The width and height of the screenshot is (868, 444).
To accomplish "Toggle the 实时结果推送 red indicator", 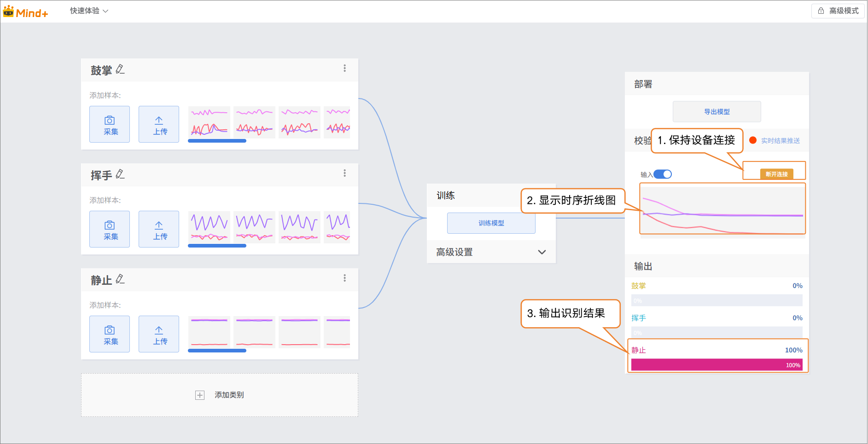I will [x=753, y=140].
